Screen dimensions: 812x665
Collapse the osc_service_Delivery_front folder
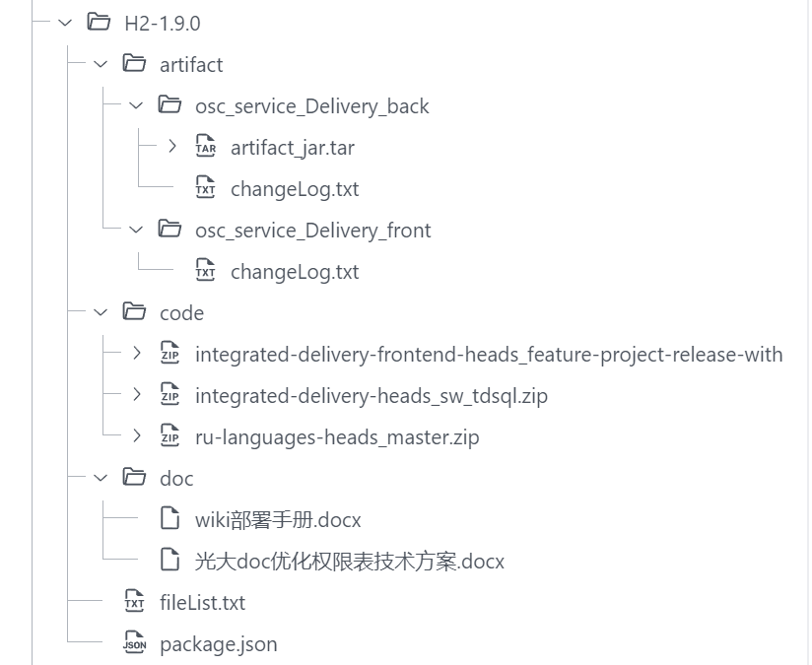tap(135, 230)
